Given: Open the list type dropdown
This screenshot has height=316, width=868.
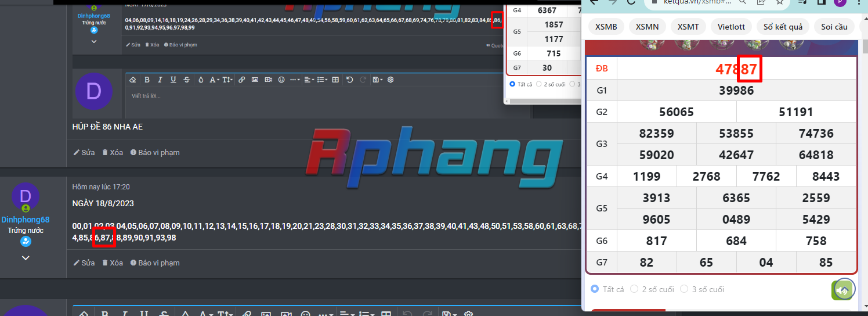Looking at the screenshot, I should click(323, 80).
